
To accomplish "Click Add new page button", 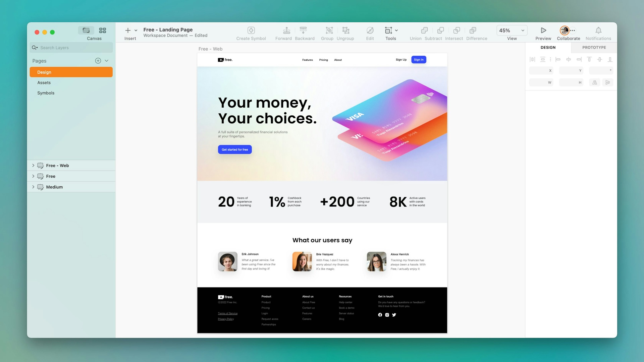I will click(x=98, y=61).
